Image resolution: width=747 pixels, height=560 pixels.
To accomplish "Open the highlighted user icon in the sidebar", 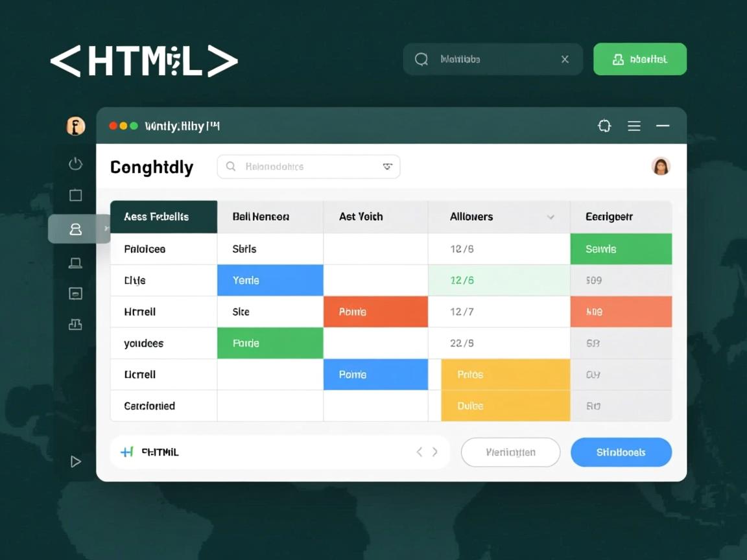I will (x=76, y=229).
